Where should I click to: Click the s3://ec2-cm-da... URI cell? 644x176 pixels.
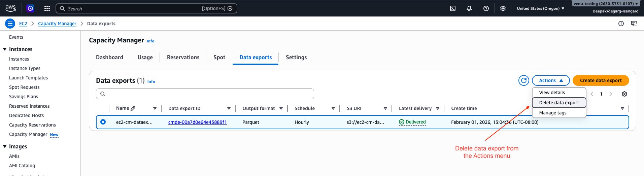pyautogui.click(x=365, y=122)
